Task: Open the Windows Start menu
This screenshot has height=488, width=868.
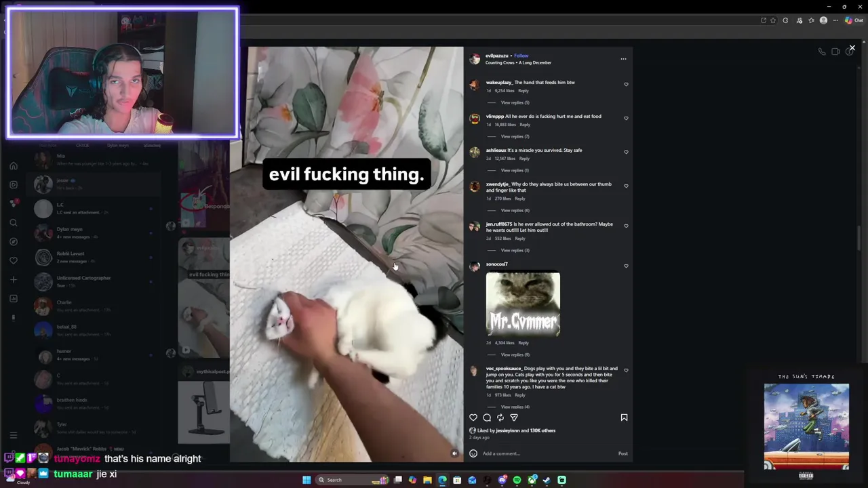Action: [x=307, y=480]
